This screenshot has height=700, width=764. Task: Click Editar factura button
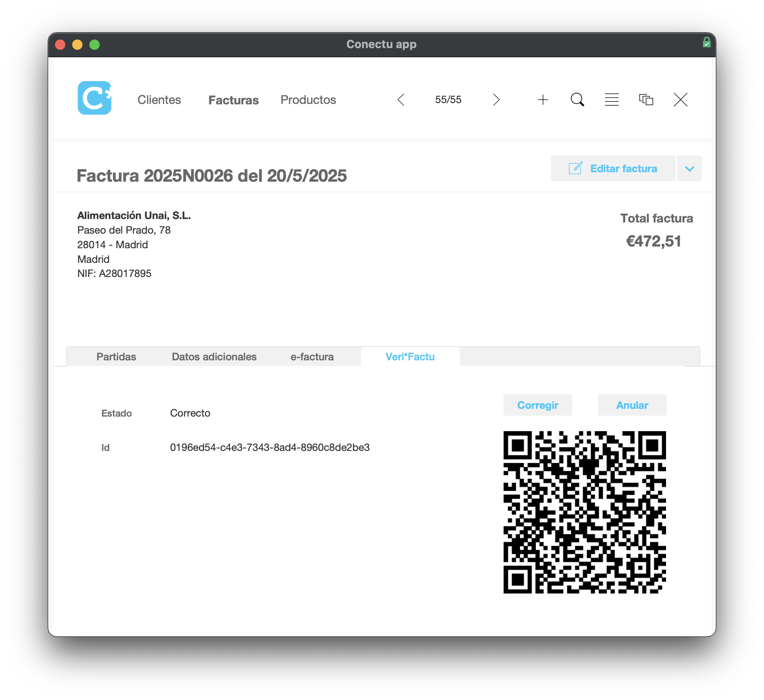pyautogui.click(x=613, y=168)
